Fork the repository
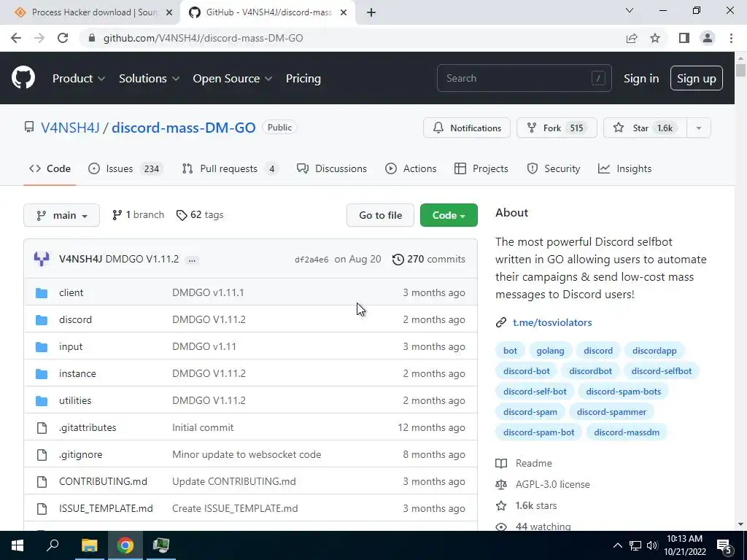 pos(557,128)
